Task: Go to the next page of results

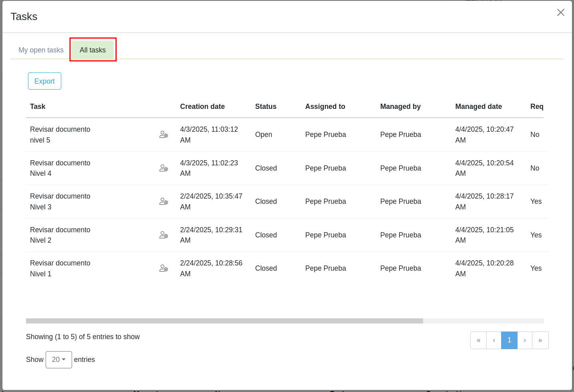Action: 525,340
